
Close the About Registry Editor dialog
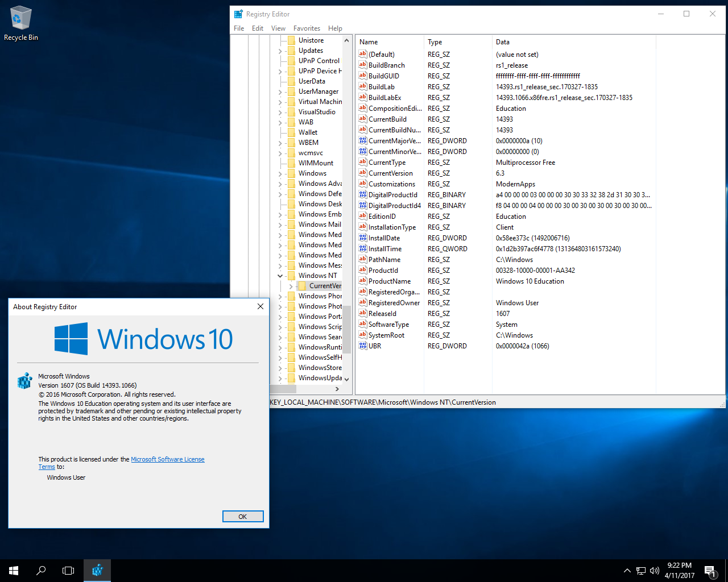point(260,306)
